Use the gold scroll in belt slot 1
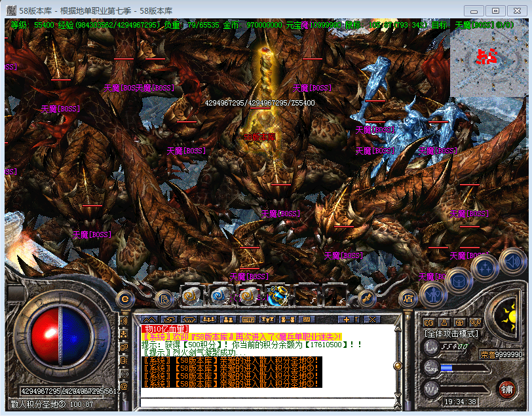 (x=191, y=295)
